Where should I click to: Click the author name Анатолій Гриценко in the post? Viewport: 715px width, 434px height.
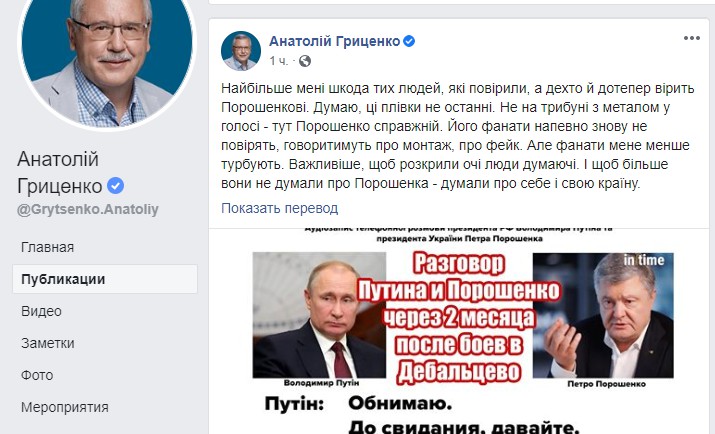[x=335, y=41]
